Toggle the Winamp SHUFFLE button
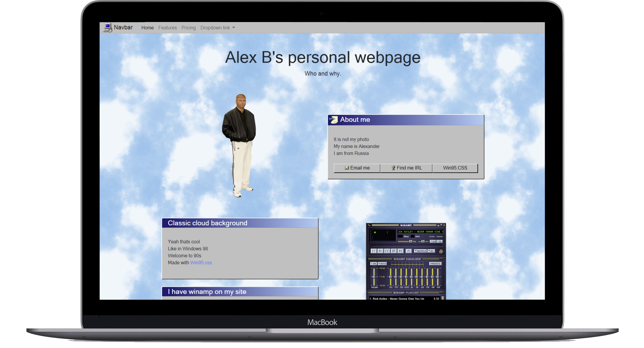 point(420,251)
